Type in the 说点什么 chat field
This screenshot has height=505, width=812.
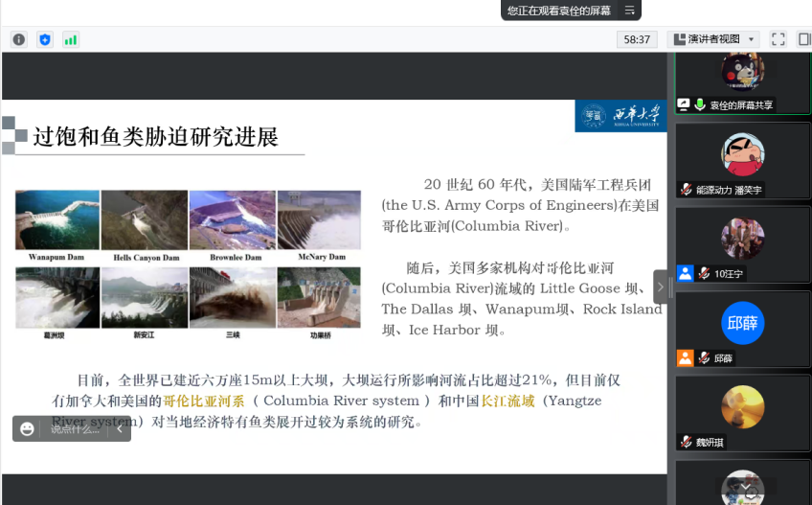pos(75,428)
